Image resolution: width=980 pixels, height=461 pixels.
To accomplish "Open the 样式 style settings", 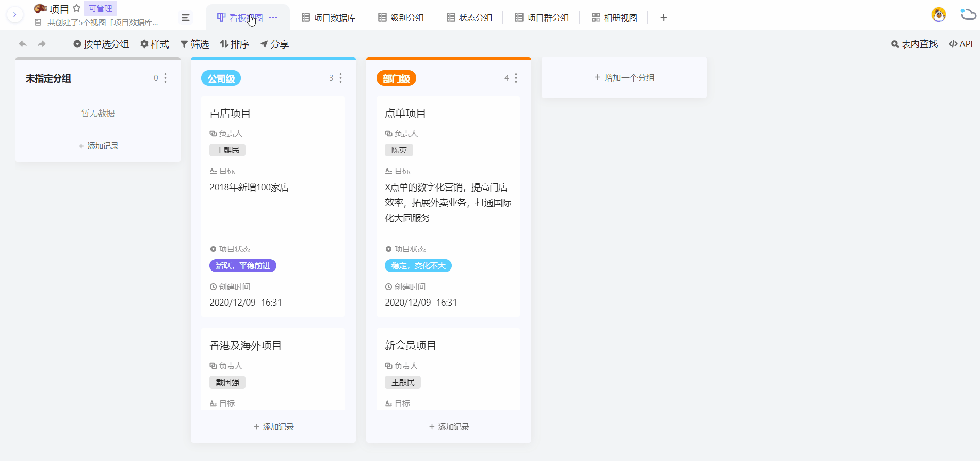I will (155, 44).
